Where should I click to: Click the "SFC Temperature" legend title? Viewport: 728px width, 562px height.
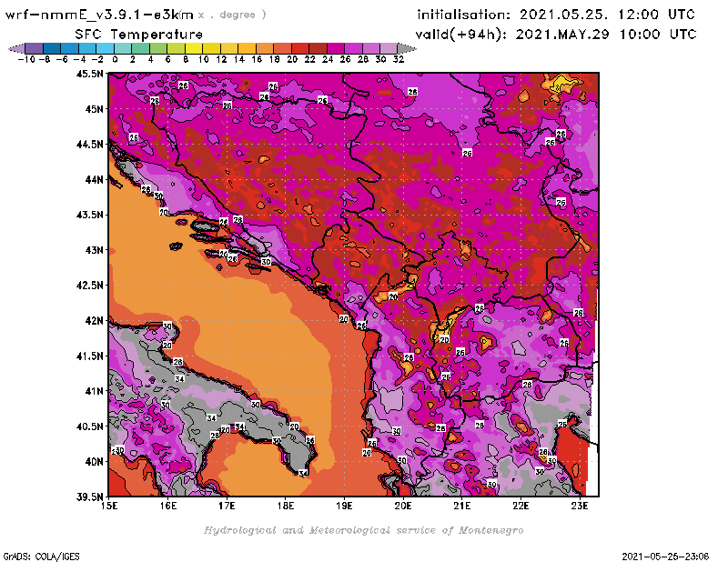coord(126,34)
